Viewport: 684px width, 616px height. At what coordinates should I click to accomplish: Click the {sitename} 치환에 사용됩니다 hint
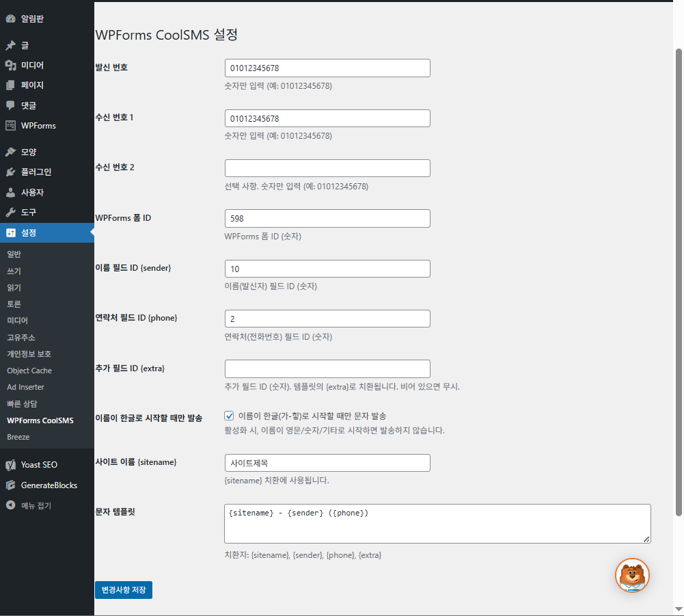pyautogui.click(x=277, y=480)
